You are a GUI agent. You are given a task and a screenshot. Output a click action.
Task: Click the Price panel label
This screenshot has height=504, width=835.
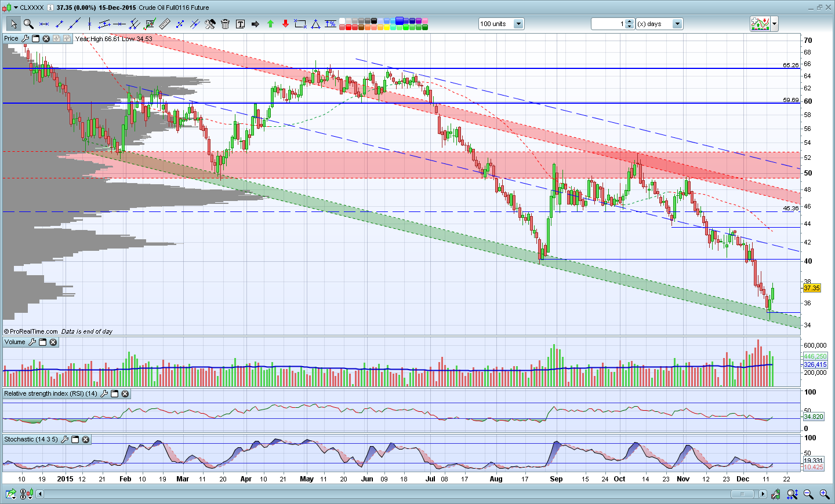tap(11, 38)
